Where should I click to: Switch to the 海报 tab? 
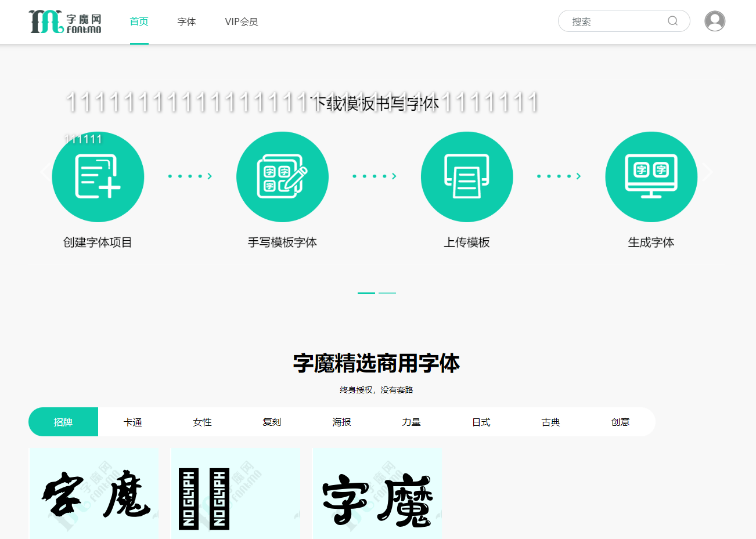pos(341,422)
